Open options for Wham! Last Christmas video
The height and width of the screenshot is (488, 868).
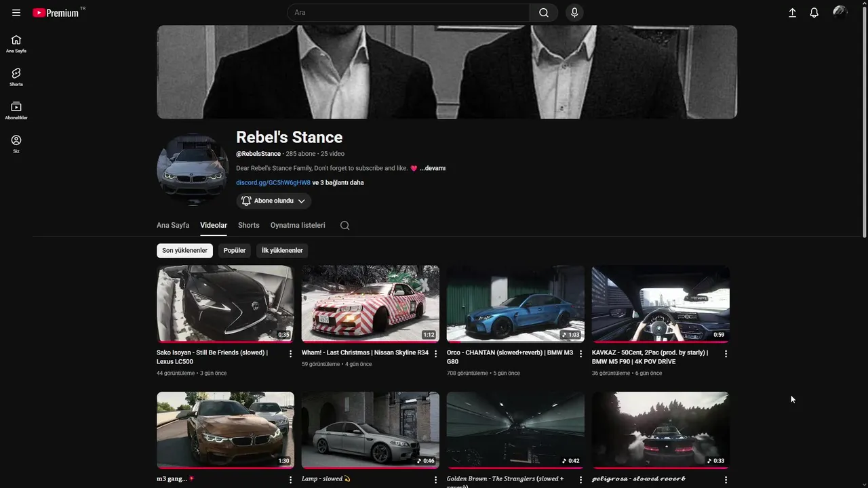tap(436, 354)
